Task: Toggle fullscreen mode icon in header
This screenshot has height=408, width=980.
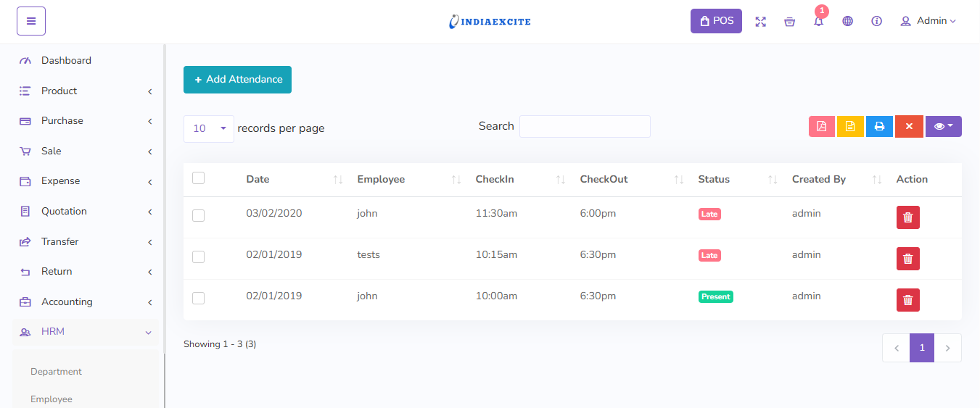Action: 760,22
